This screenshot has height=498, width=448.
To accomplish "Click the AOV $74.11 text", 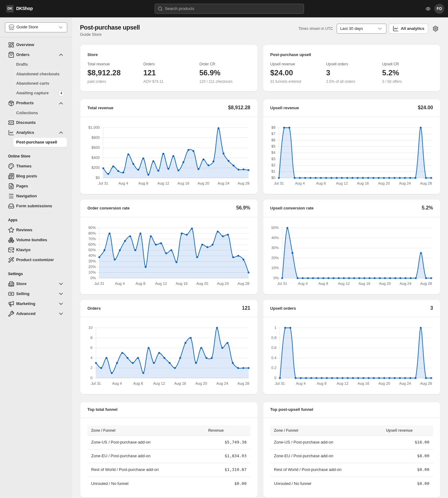I will pos(153,82).
